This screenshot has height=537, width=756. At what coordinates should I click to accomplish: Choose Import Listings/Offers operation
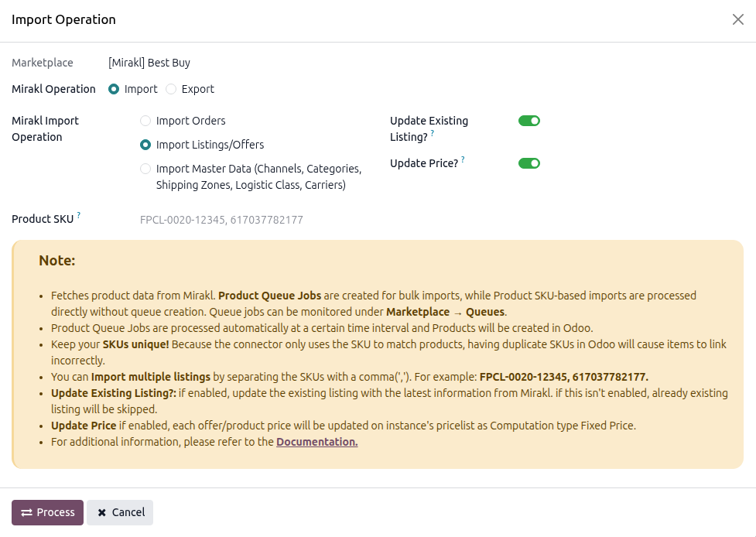coord(145,145)
